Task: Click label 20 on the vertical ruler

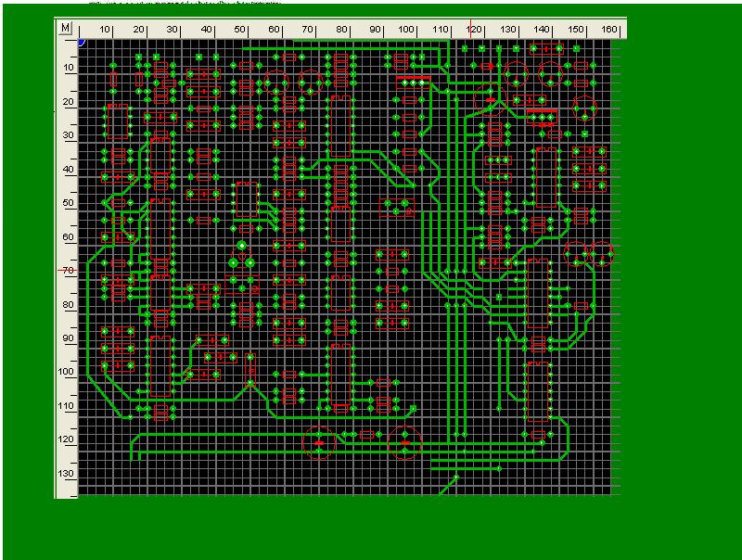Action: (69, 101)
